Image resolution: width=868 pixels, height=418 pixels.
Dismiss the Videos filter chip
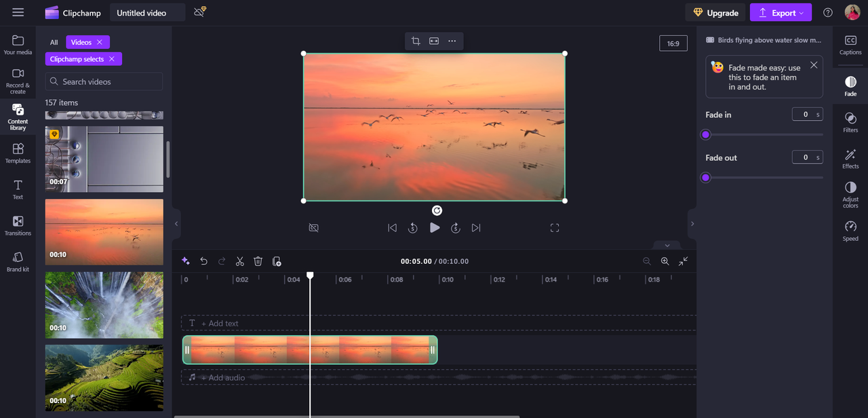pos(100,42)
